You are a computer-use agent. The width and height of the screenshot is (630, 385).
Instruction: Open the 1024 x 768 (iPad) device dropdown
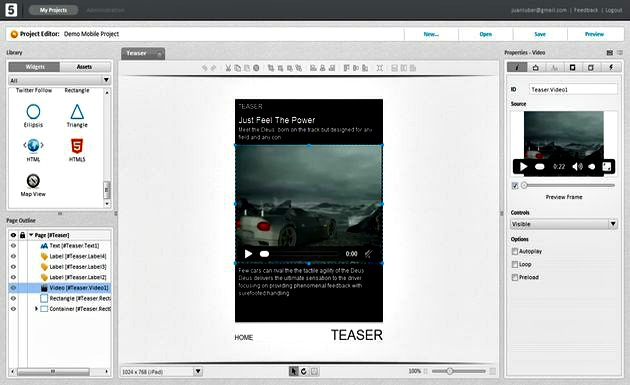click(x=162, y=372)
